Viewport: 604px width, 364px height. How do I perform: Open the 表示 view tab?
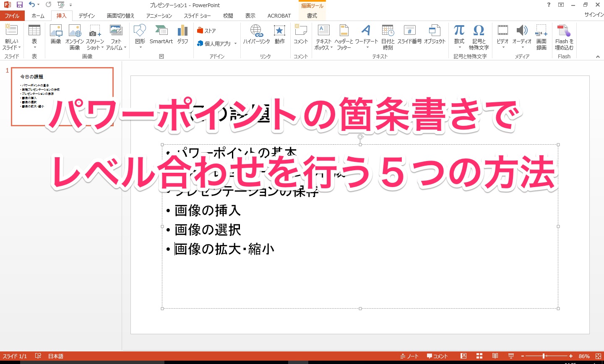[250, 16]
